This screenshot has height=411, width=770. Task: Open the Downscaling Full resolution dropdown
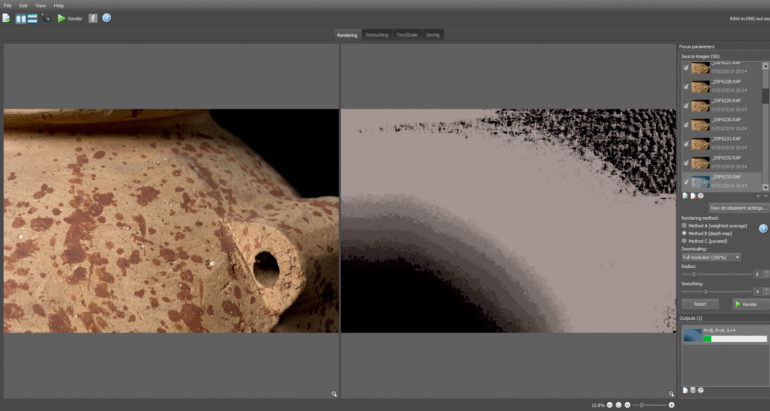(x=711, y=257)
